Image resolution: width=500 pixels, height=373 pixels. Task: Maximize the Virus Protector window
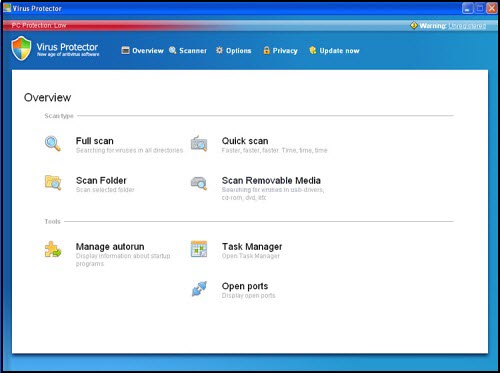coord(480,8)
